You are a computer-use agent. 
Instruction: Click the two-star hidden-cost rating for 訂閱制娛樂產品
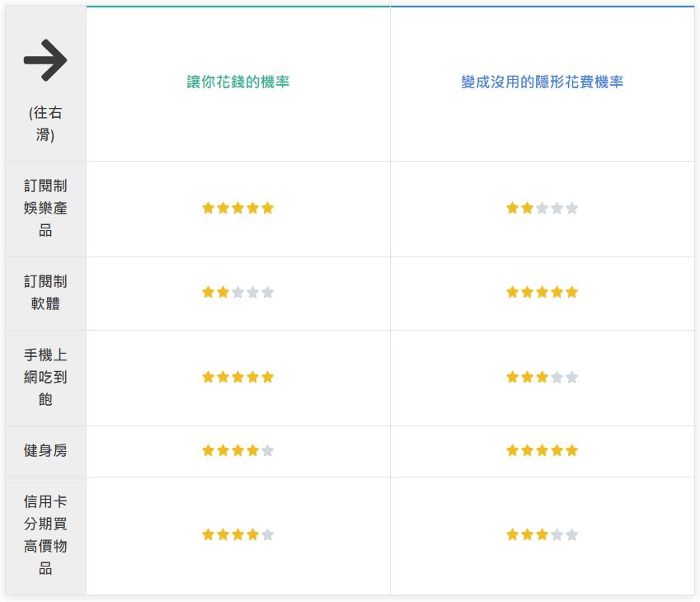[x=542, y=208]
